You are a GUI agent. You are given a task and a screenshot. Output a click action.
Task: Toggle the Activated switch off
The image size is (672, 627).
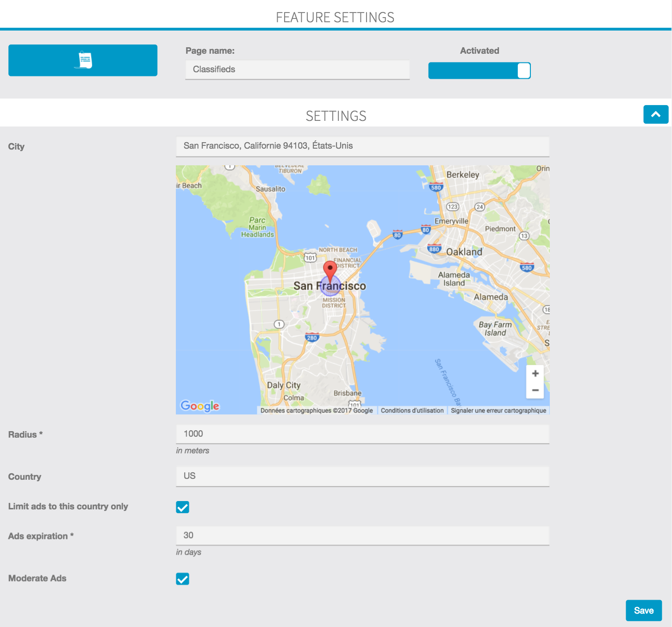(479, 71)
